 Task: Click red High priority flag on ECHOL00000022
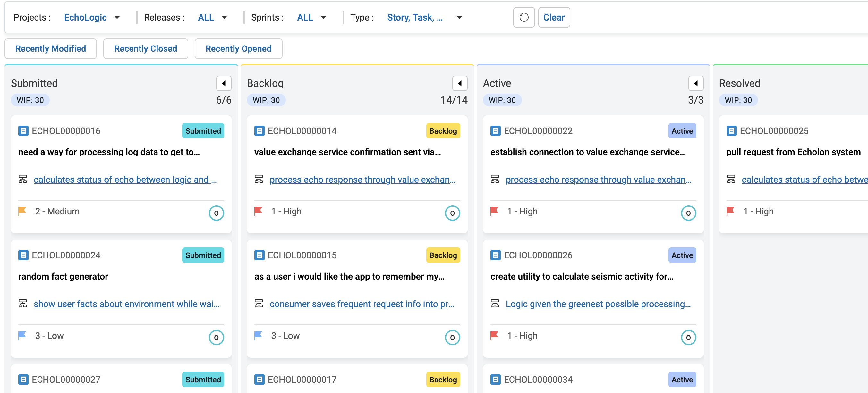coord(494,211)
